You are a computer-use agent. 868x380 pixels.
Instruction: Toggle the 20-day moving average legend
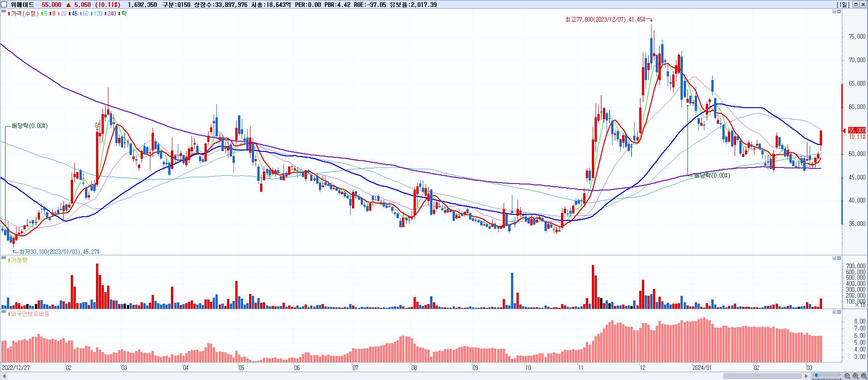click(62, 14)
